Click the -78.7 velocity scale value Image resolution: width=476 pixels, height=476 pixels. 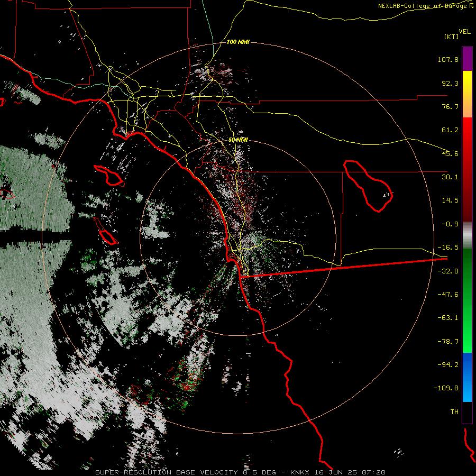click(448, 342)
